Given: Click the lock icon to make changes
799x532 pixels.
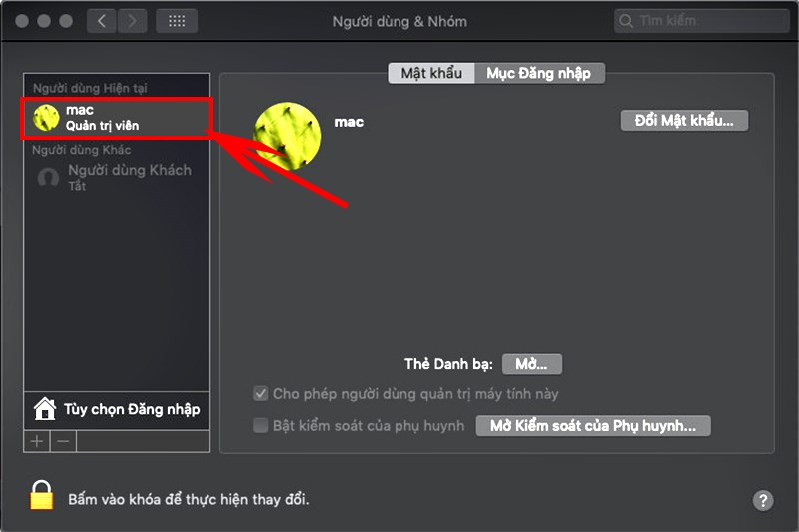Looking at the screenshot, I should click(41, 495).
